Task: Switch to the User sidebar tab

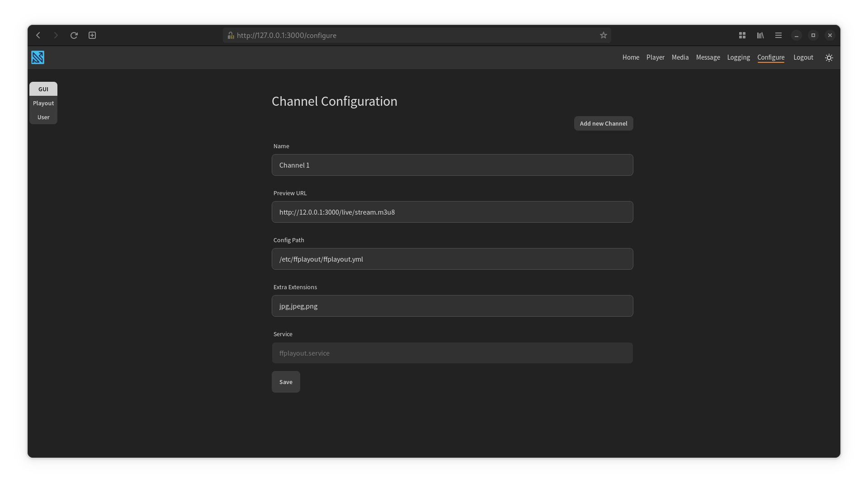Action: pos(43,117)
